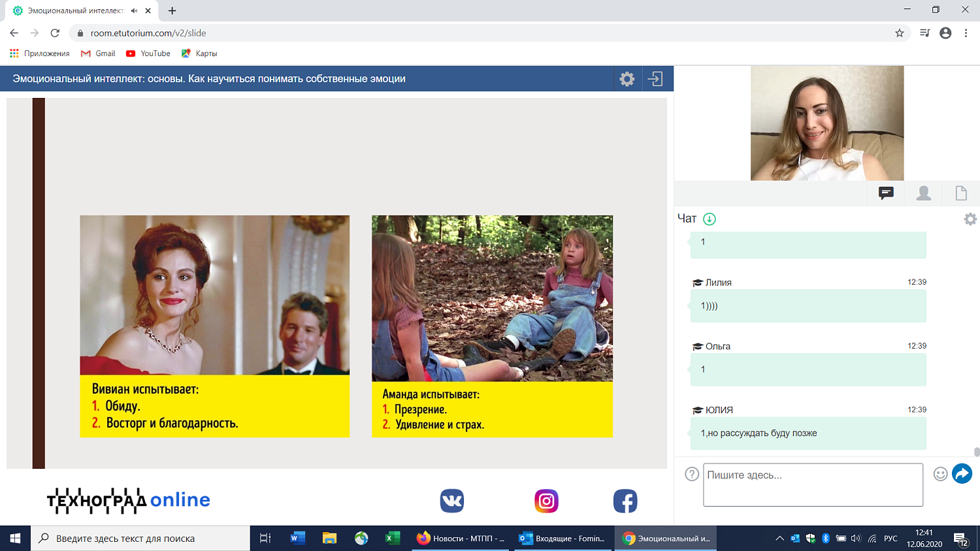Open File Explorer from the taskbar
Image resolution: width=980 pixels, height=551 pixels.
[329, 539]
